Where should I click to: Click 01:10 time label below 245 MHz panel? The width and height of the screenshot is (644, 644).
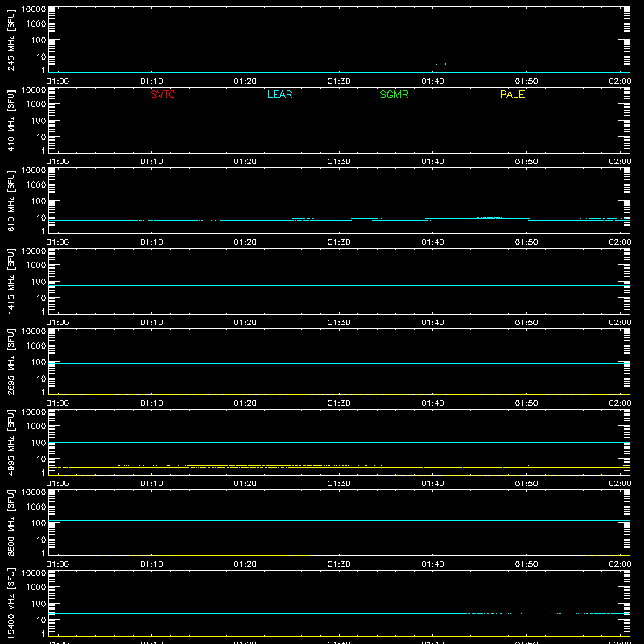(x=151, y=81)
